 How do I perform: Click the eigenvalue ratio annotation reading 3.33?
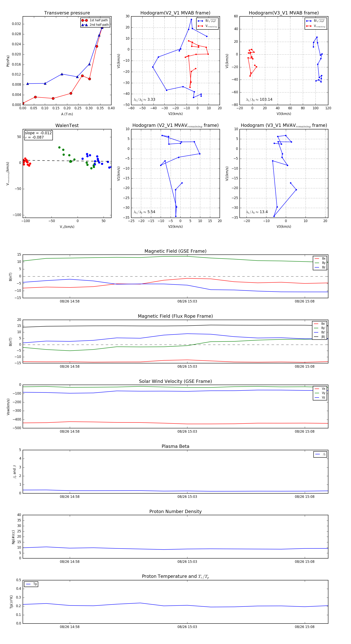144,100
